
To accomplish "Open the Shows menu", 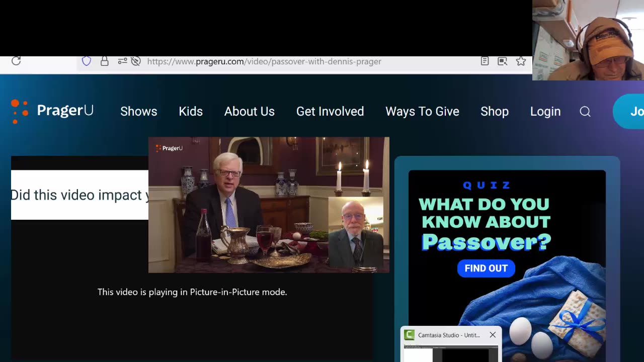I will (139, 112).
